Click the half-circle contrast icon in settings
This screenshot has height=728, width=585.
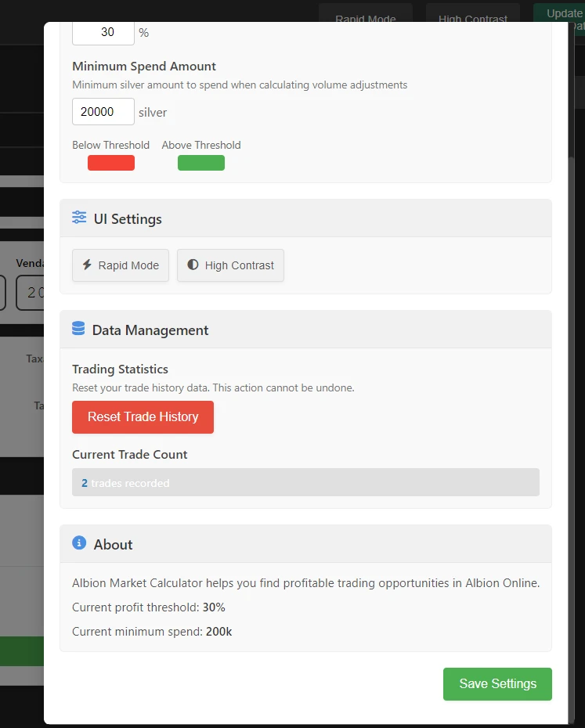click(193, 265)
